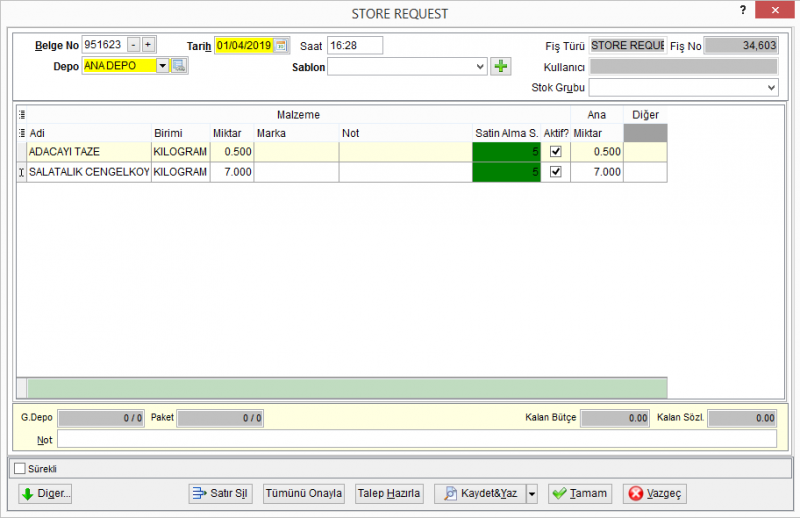The height and width of the screenshot is (518, 800).
Task: Uncheck Aktif for ADACAYI TAZE row
Action: 556,152
